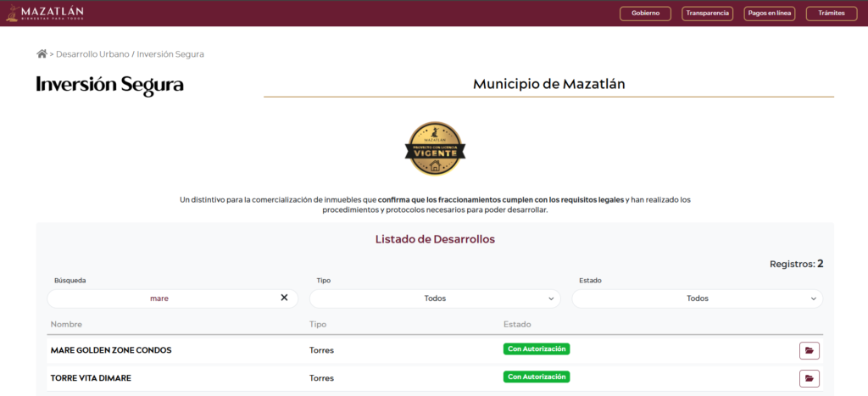Click Con Autorización badge for TORRE VITA

click(x=536, y=377)
